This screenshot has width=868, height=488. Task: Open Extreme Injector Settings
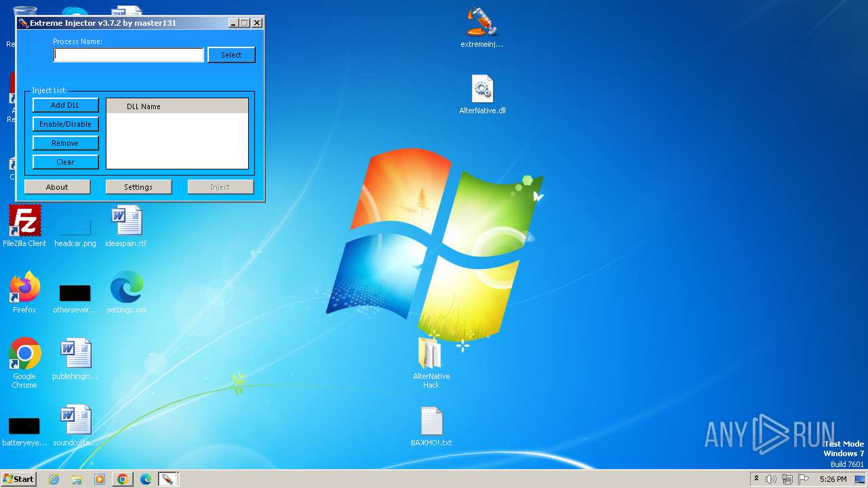[x=138, y=187]
